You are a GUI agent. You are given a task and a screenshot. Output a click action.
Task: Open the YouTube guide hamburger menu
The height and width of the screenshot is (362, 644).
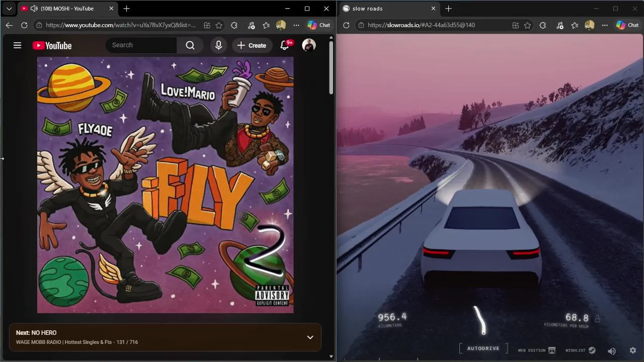17,45
